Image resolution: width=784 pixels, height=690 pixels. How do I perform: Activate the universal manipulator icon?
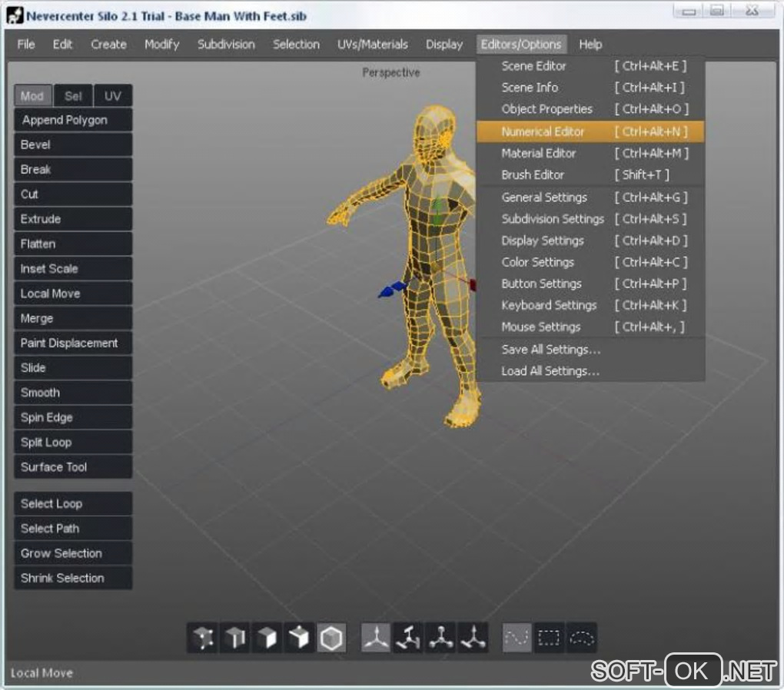tap(473, 638)
